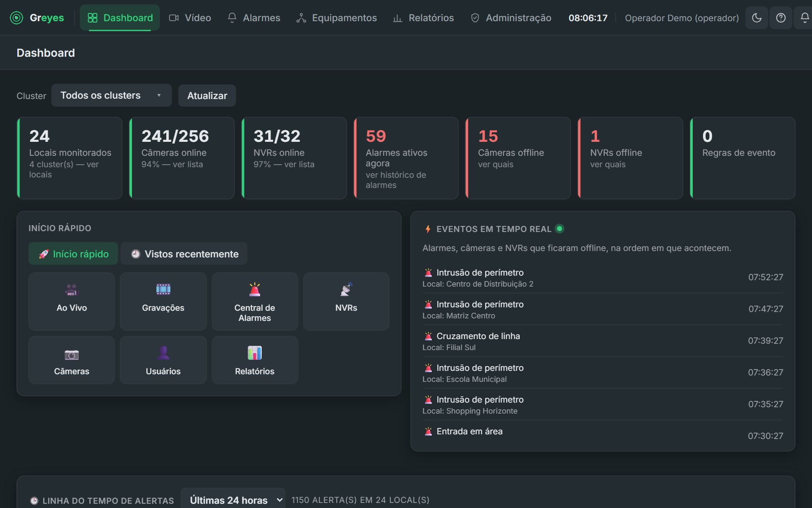Viewport: 812px width, 508px height.
Task: Click the green live status indicator dot
Action: pyautogui.click(x=560, y=229)
